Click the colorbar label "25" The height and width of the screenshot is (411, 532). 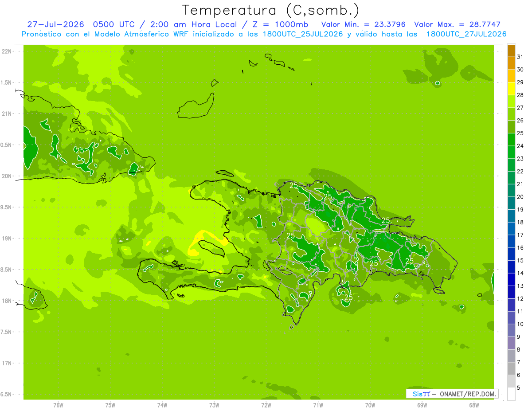tap(520, 133)
